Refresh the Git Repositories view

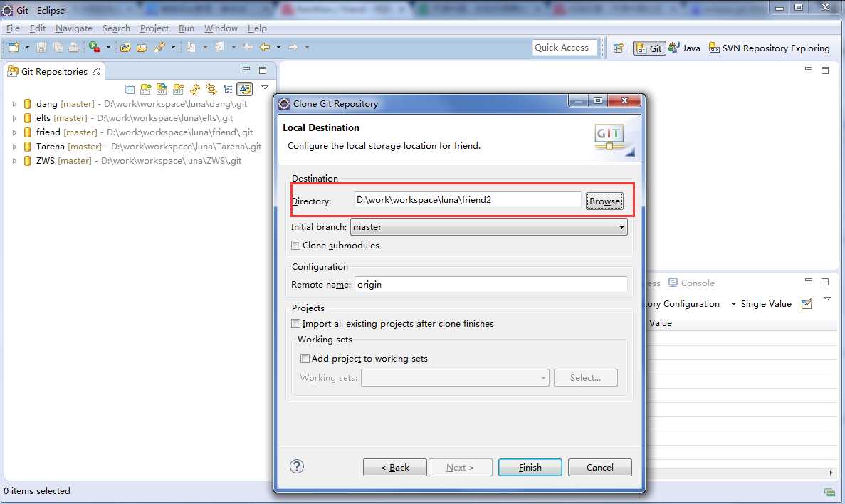pyautogui.click(x=195, y=89)
